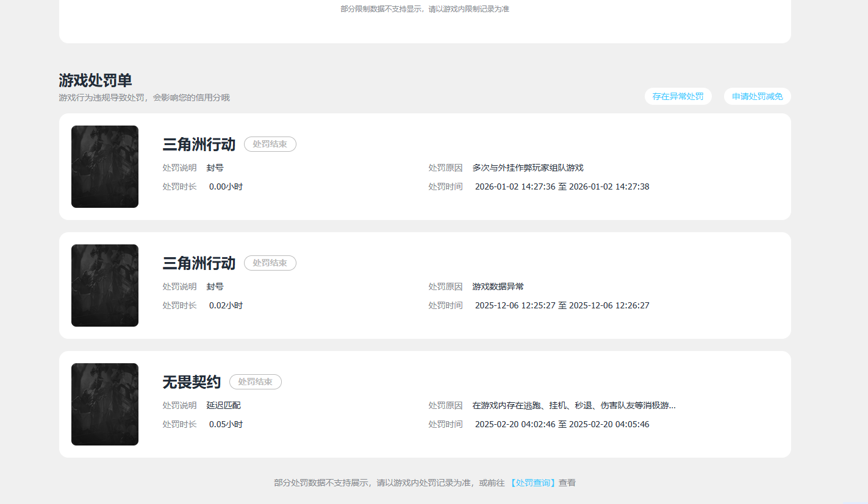Viewport: 868px width, 504px height.
Task: Click the 申请处罚减免 button
Action: (757, 96)
